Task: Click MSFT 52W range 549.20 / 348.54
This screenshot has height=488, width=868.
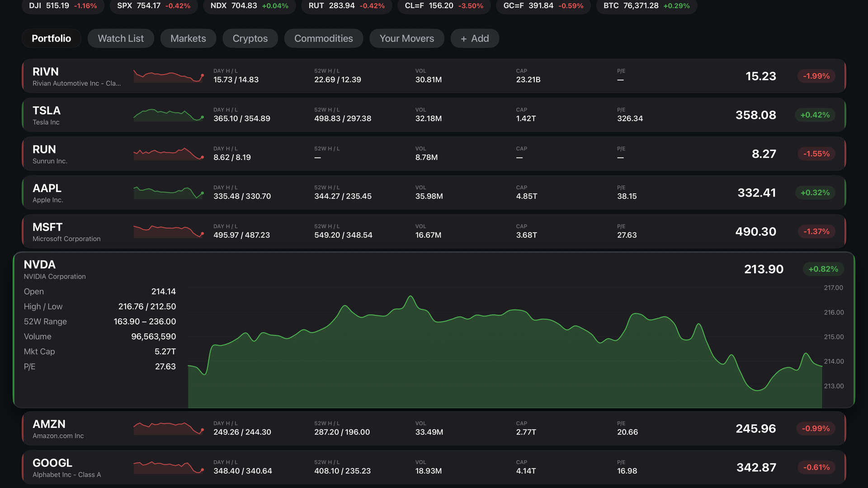Action: [x=343, y=235]
